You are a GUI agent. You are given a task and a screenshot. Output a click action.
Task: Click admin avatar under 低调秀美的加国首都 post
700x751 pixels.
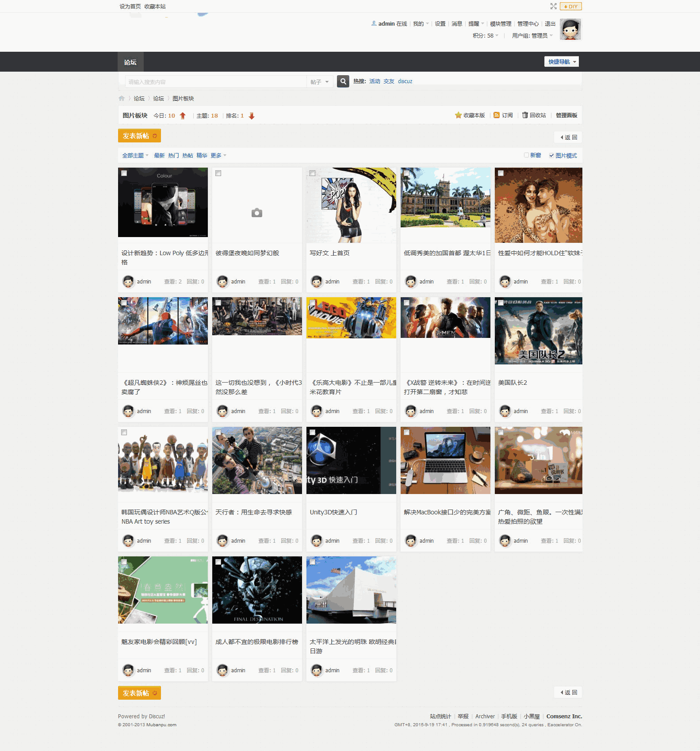pos(411,281)
